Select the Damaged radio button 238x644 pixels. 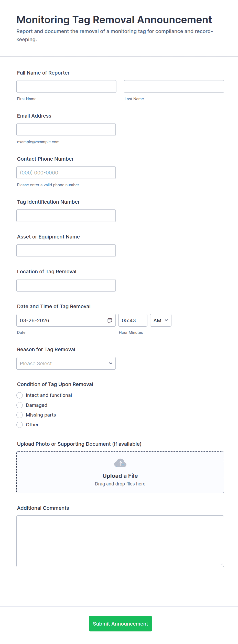coord(20,405)
